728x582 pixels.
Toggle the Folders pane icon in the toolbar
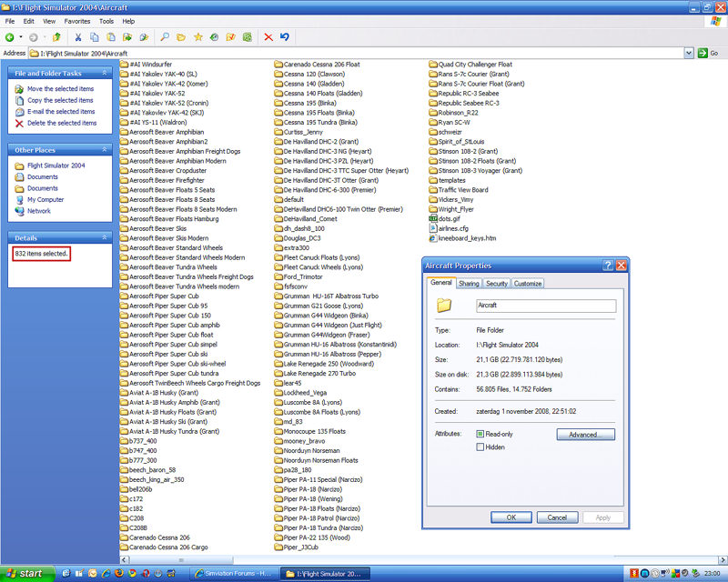[181, 37]
